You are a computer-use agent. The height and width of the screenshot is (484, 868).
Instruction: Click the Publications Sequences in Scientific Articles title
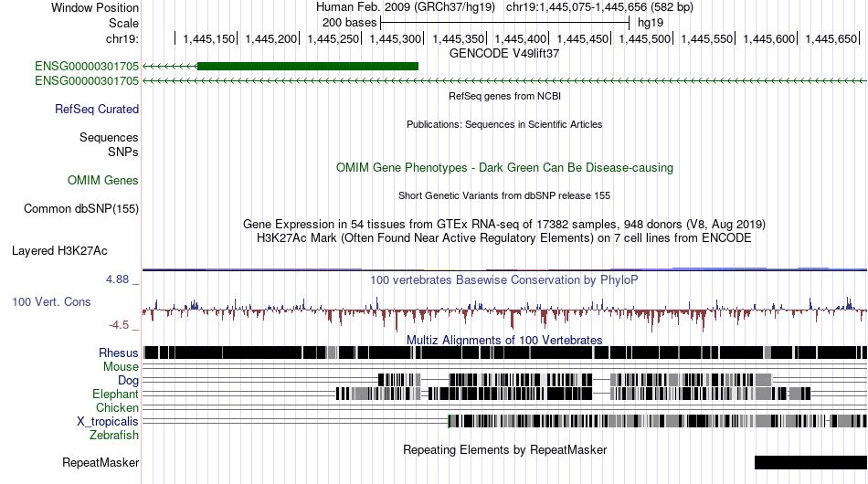coord(504,124)
